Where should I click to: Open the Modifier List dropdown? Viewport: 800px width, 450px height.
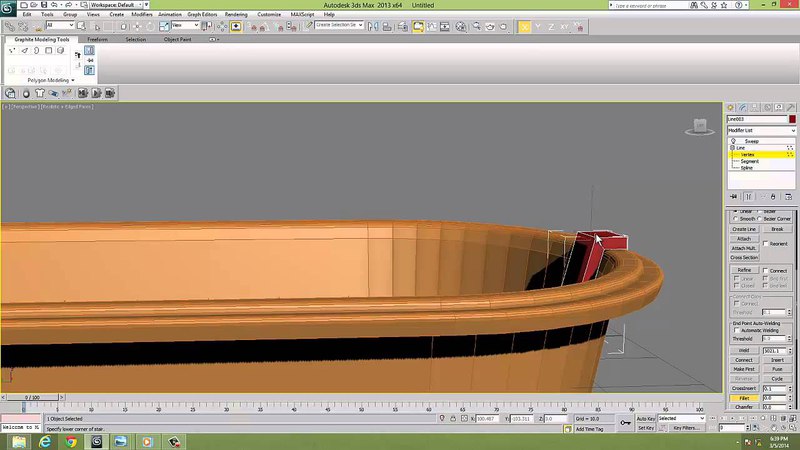tap(761, 131)
